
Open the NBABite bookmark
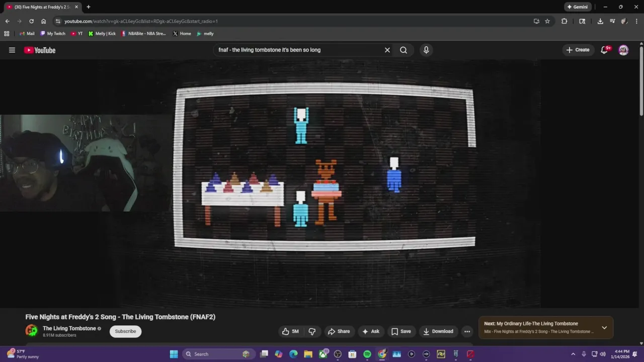coord(144,34)
